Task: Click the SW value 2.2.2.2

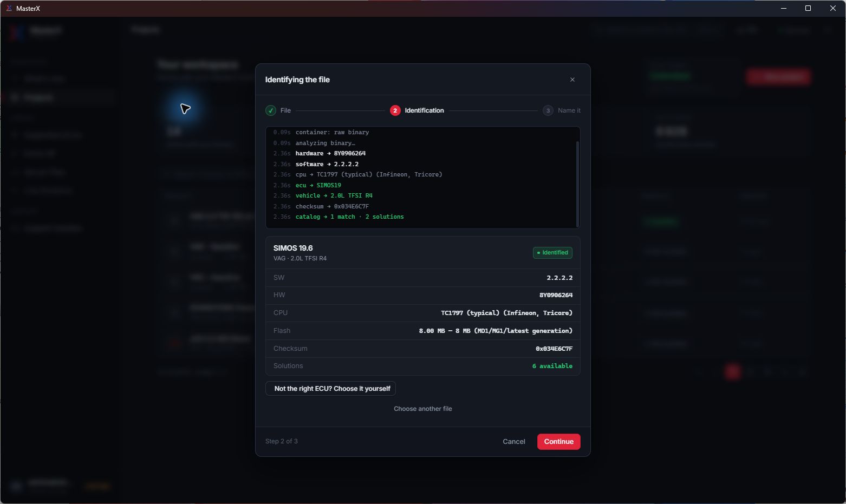Action: pyautogui.click(x=559, y=278)
